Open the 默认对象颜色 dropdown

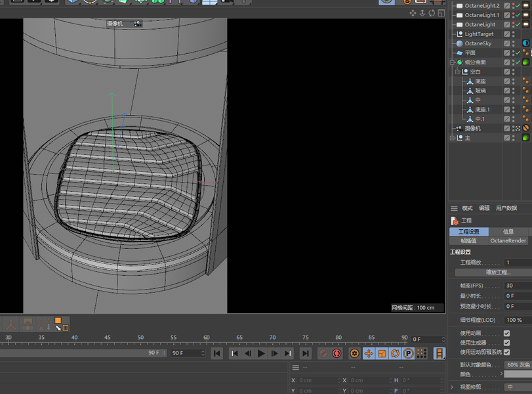[x=518, y=364]
